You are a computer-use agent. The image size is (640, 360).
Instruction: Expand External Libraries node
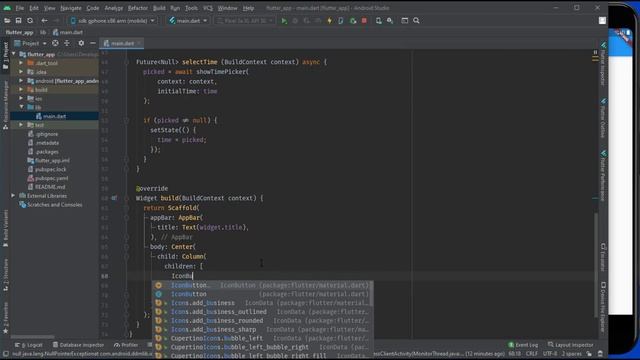pyautogui.click(x=14, y=196)
